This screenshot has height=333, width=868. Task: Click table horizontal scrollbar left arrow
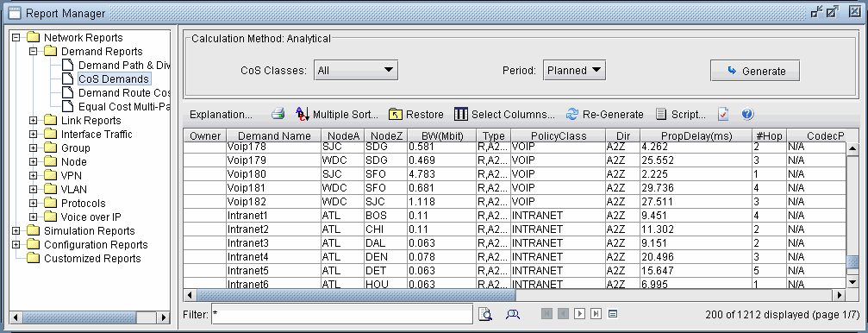(190, 295)
